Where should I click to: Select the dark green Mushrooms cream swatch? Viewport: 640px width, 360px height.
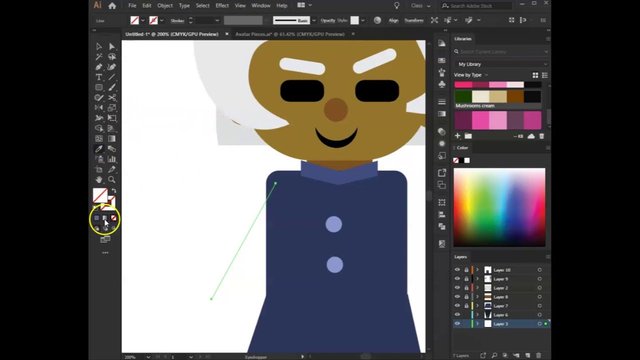pyautogui.click(x=463, y=96)
